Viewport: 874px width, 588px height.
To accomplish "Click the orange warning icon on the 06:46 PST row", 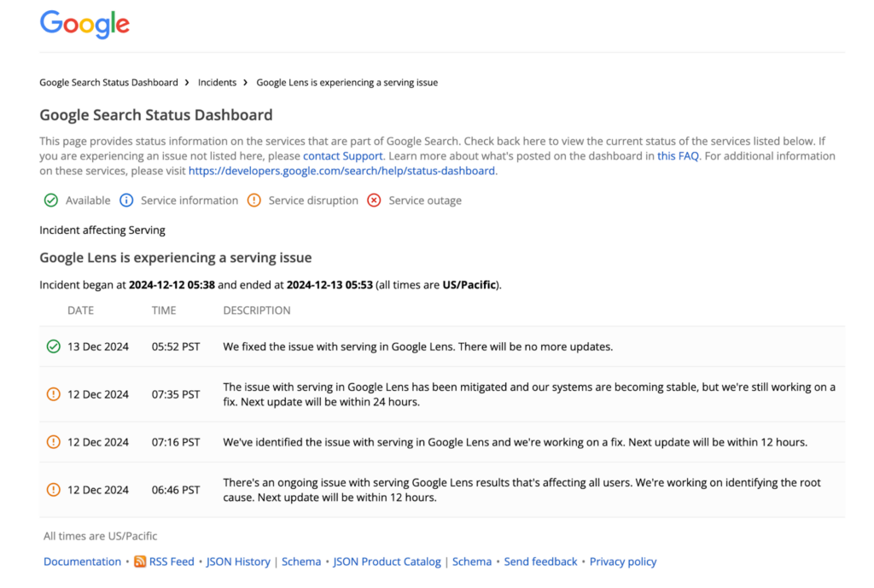I will (x=51, y=489).
